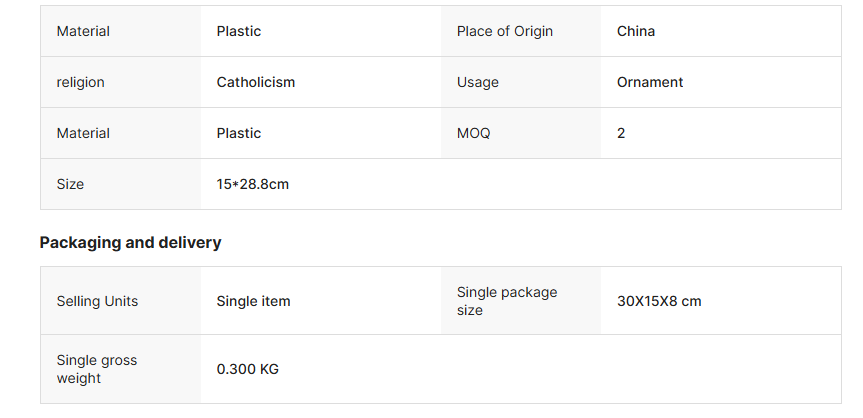863x418 pixels.
Task: Select the Ornament value cell
Action: [x=650, y=82]
